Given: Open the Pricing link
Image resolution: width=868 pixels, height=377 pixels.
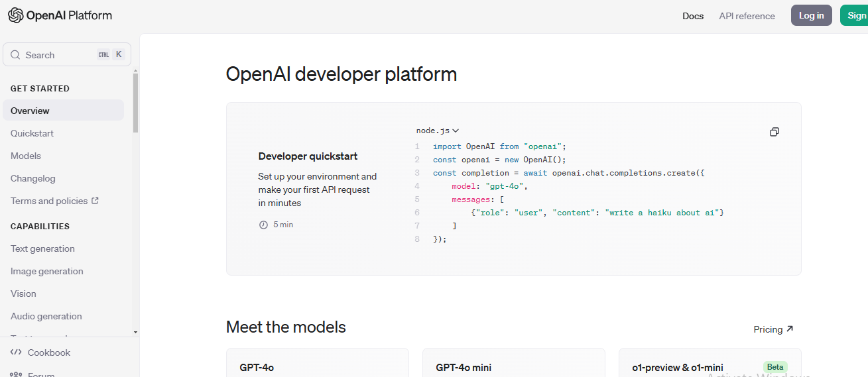Looking at the screenshot, I should [x=773, y=329].
